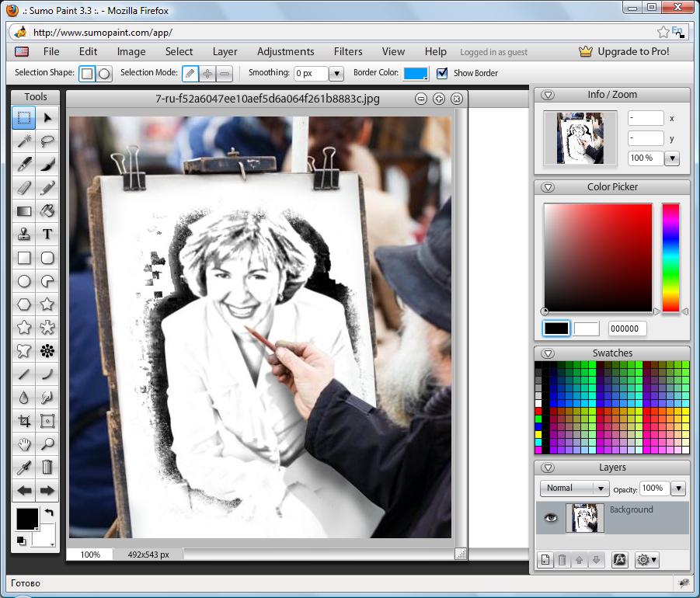This screenshot has width=700, height=598.
Task: Click the rainbow hue slider
Action: 670,258
